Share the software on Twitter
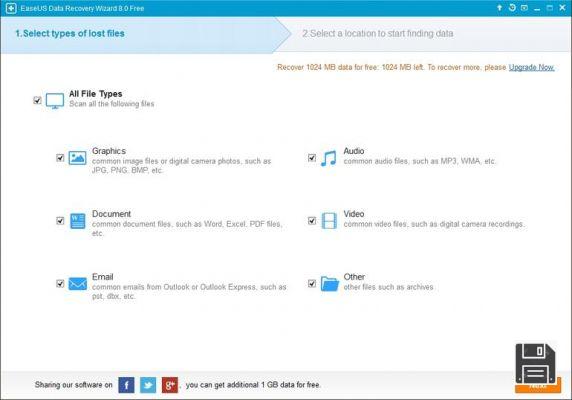Image resolution: width=572 pixels, height=400 pixels. pyautogui.click(x=148, y=385)
